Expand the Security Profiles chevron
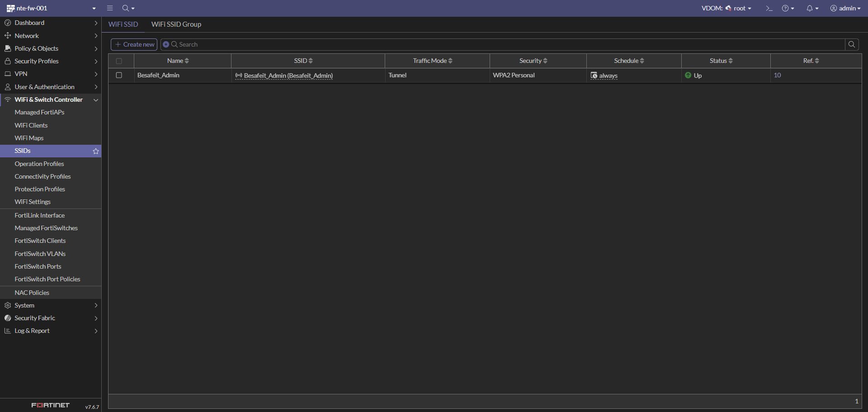The image size is (868, 412). (96, 61)
